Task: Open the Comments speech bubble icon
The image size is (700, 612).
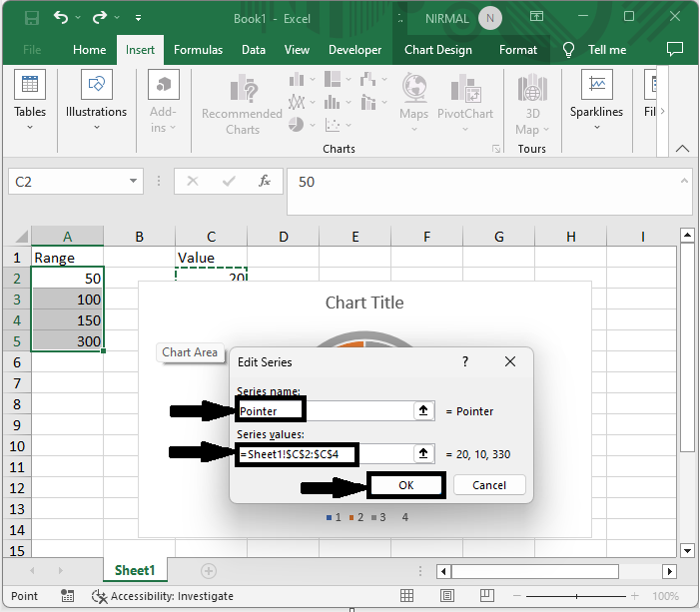Action: pyautogui.click(x=675, y=49)
